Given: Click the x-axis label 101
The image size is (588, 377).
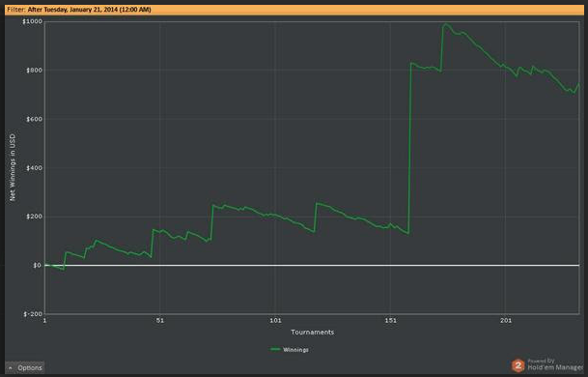Looking at the screenshot, I should pyautogui.click(x=275, y=321).
